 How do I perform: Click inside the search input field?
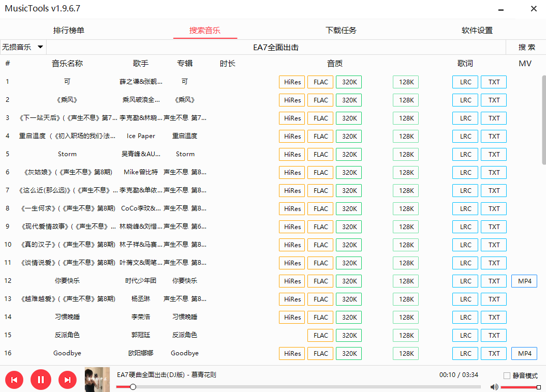276,47
